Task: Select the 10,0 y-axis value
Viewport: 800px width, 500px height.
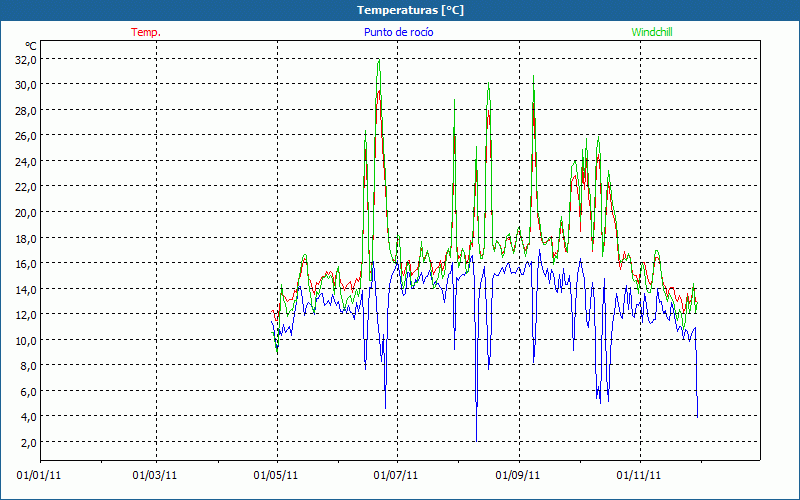Action: point(26,340)
